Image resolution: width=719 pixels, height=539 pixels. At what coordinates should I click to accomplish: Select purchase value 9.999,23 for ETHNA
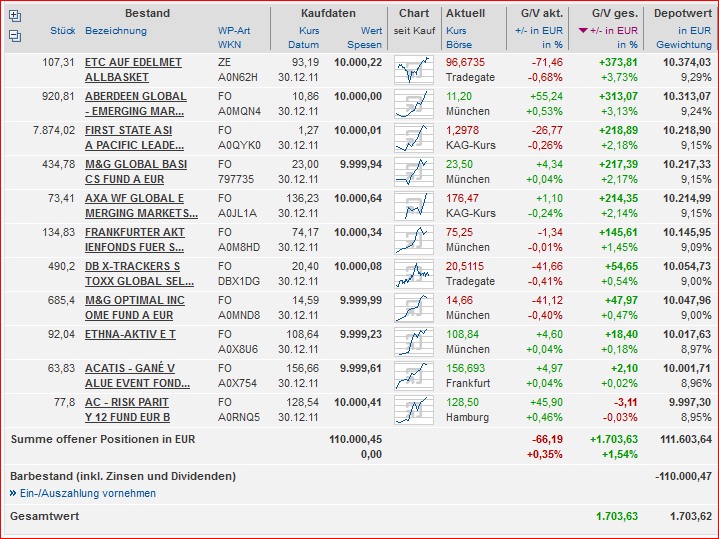(361, 334)
